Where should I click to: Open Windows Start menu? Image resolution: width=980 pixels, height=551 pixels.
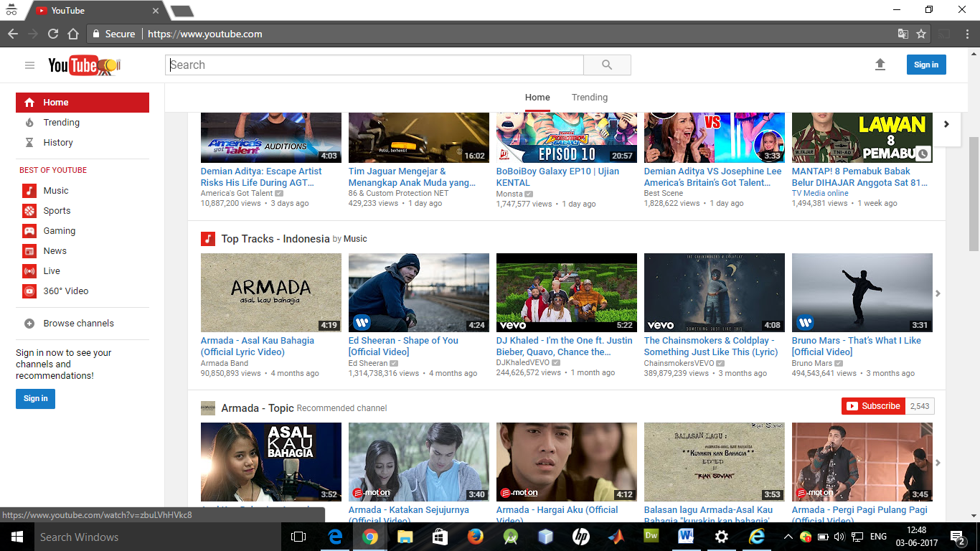click(x=17, y=537)
